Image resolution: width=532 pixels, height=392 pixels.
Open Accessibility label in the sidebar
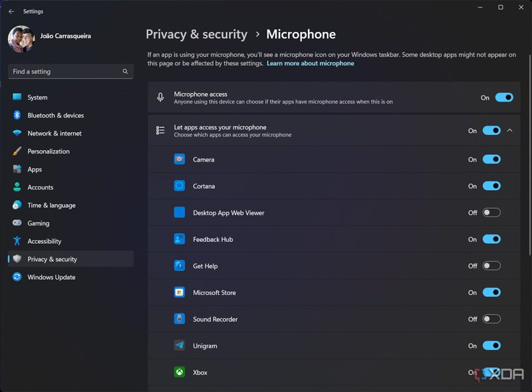click(45, 241)
